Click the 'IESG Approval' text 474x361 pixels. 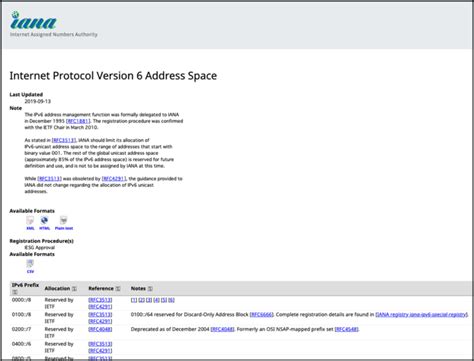coord(40,248)
